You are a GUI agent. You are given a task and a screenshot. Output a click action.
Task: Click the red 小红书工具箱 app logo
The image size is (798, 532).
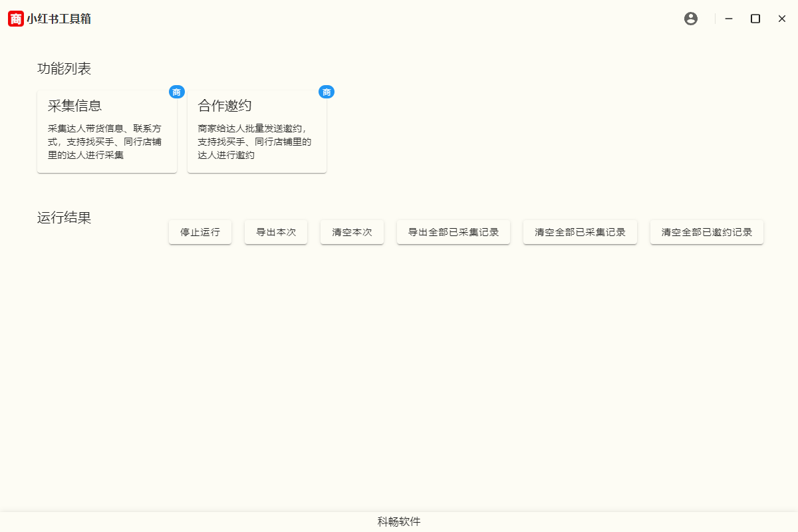[16, 19]
